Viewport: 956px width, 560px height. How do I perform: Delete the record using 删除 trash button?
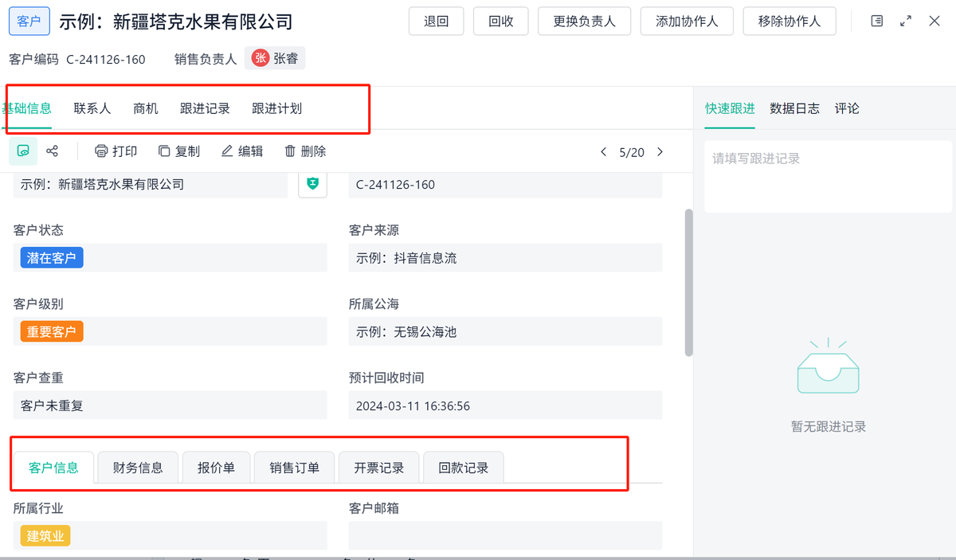pyautogui.click(x=305, y=151)
